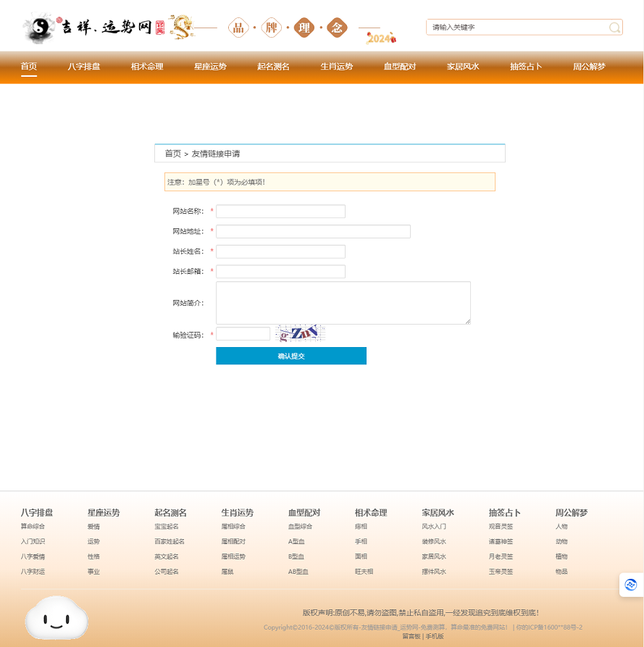
Task: Open the 血型配对 nav menu
Action: [399, 67]
